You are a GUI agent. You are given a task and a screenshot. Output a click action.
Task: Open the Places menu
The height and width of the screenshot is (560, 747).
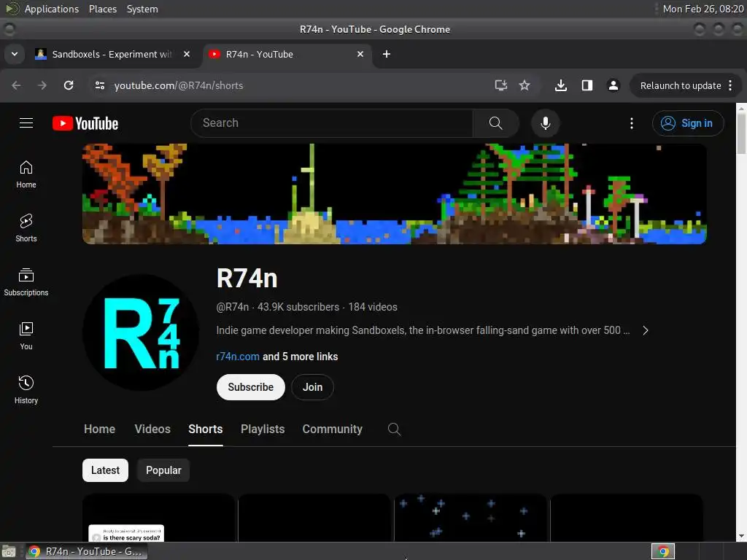(102, 9)
